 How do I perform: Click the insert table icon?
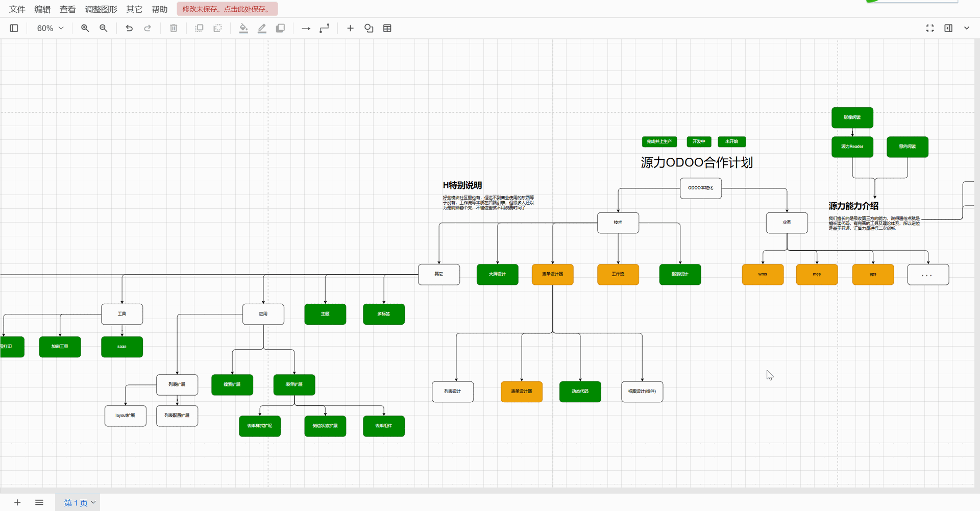tap(387, 29)
